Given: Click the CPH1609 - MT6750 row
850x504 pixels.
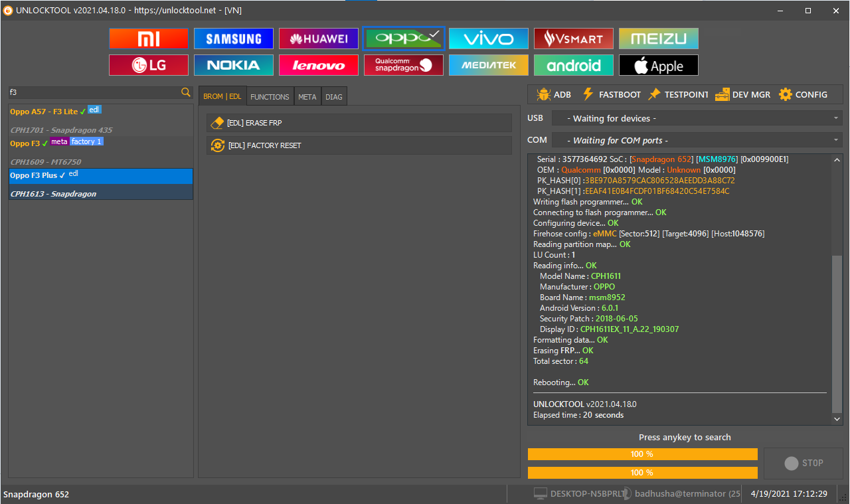Looking at the screenshot, I should (x=101, y=161).
